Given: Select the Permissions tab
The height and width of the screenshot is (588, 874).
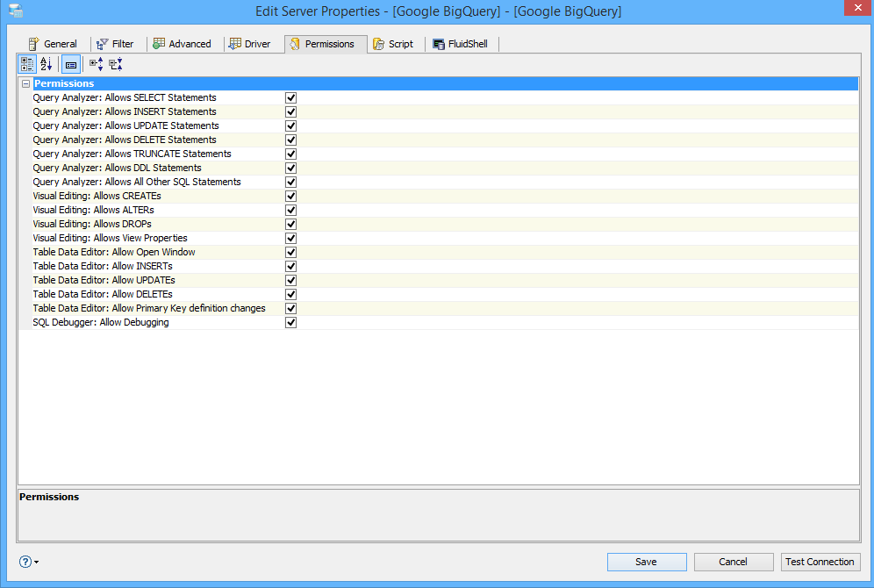Looking at the screenshot, I should click(326, 44).
